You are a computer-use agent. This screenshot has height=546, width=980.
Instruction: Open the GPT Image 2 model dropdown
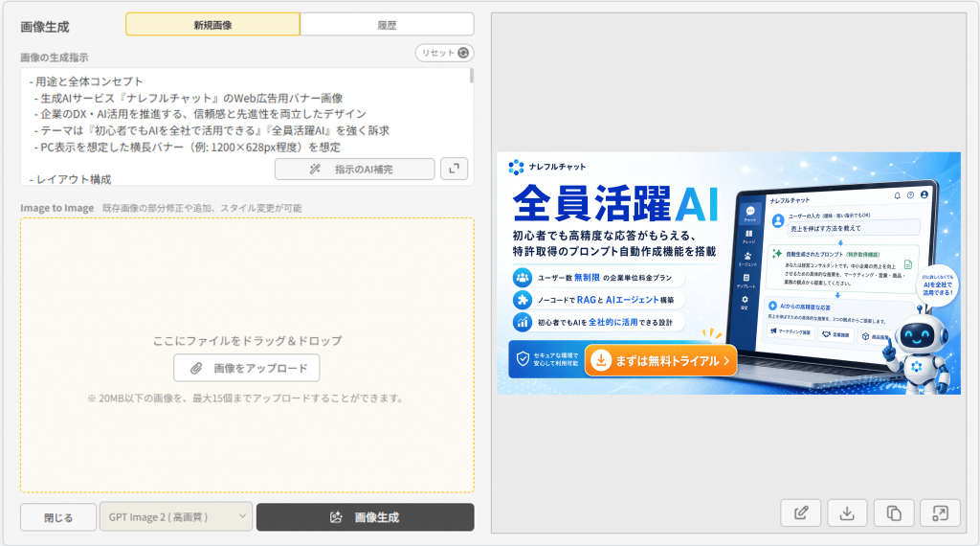[176, 517]
